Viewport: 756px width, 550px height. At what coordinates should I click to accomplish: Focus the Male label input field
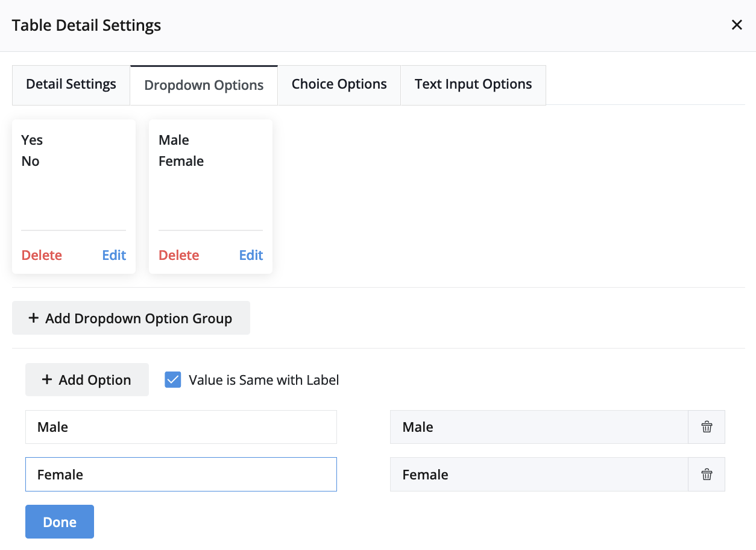click(181, 427)
